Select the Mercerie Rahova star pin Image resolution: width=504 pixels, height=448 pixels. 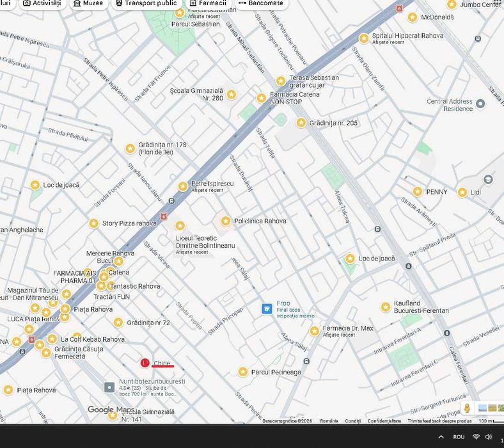click(118, 261)
